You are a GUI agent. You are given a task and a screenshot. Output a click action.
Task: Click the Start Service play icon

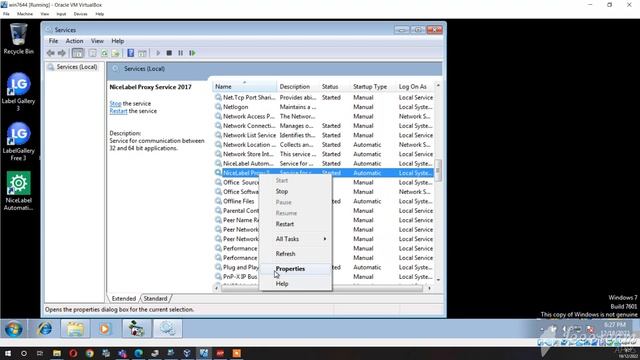158,53
